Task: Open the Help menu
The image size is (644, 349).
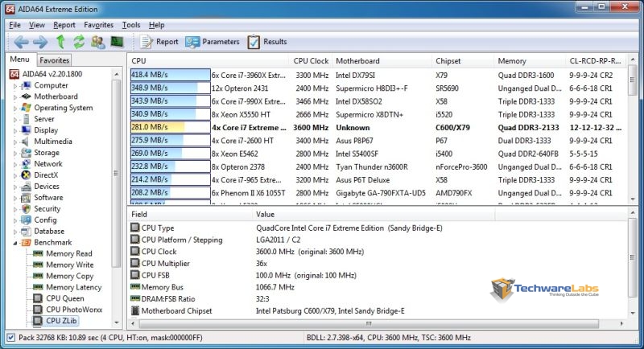Action: (x=156, y=25)
